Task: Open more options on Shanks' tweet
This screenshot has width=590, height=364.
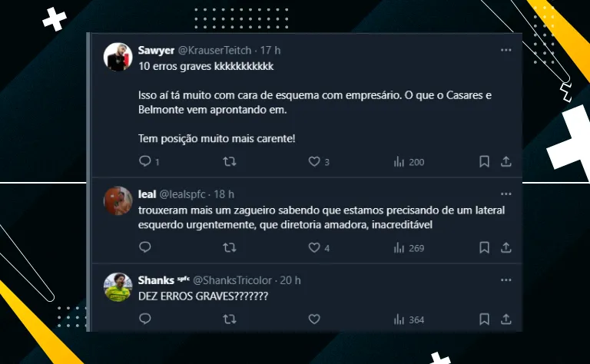Action: [506, 280]
